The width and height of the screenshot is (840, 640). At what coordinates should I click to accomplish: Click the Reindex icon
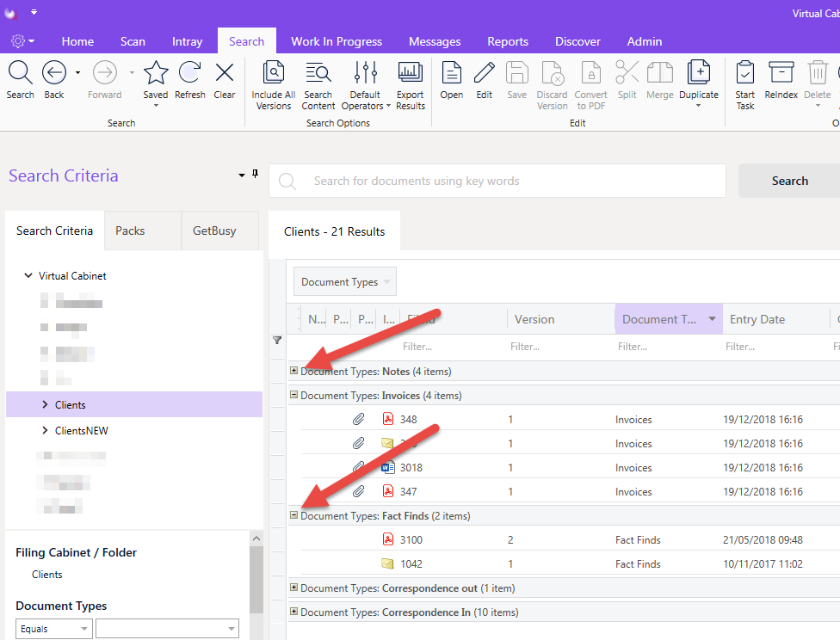(781, 73)
